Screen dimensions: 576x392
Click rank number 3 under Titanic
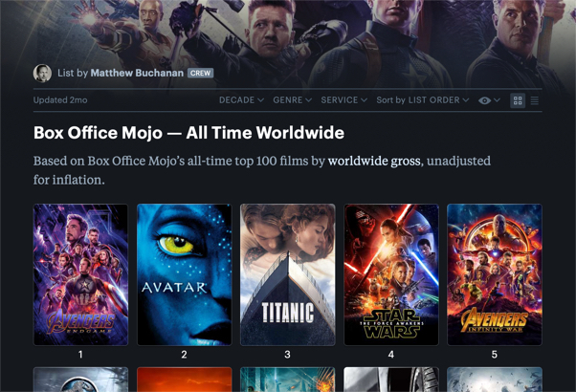pyautogui.click(x=287, y=355)
